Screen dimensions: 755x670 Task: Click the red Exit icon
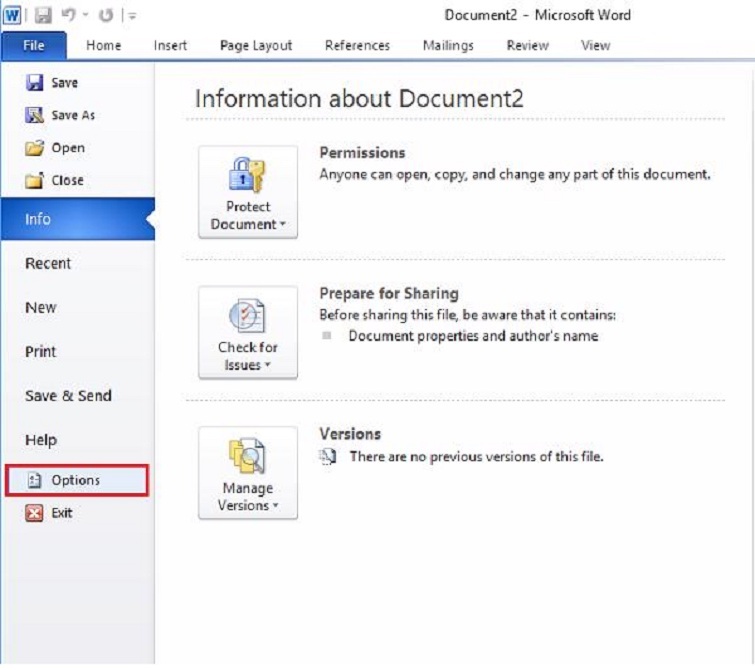pyautogui.click(x=35, y=513)
